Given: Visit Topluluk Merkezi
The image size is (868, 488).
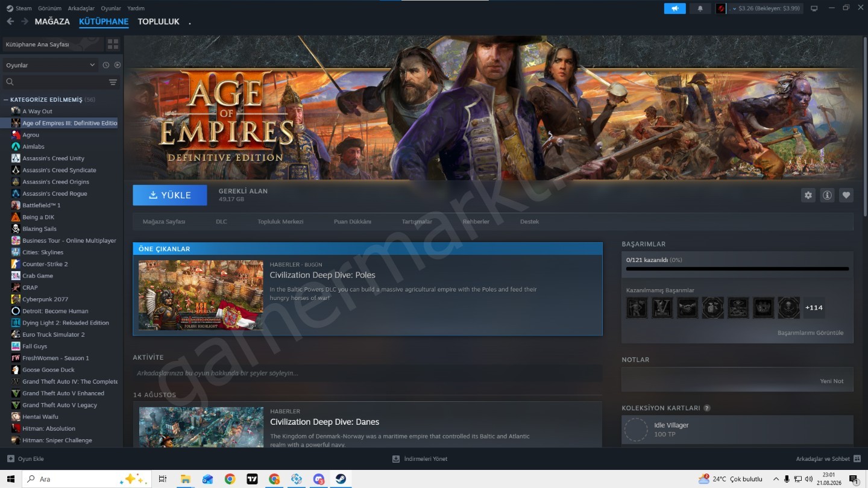Looking at the screenshot, I should point(280,222).
